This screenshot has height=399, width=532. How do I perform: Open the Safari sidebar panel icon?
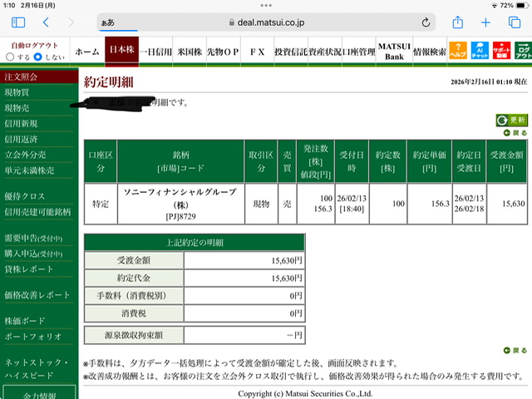pos(18,22)
